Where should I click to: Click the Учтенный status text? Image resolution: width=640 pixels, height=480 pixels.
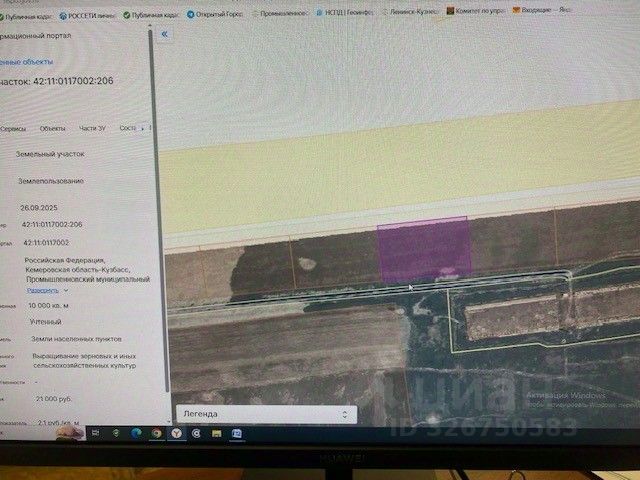[46, 322]
